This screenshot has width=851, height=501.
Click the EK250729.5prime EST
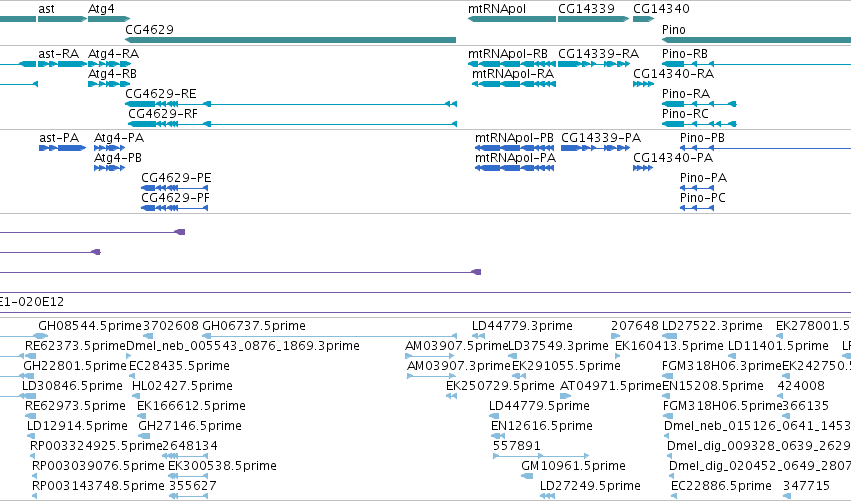pos(500,386)
